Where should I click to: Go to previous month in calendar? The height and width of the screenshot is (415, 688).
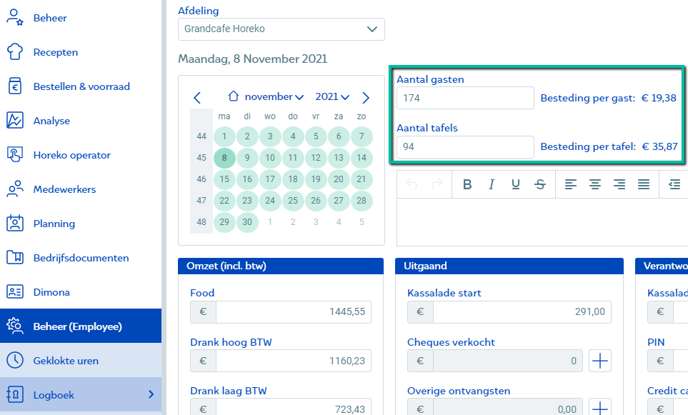(x=197, y=98)
